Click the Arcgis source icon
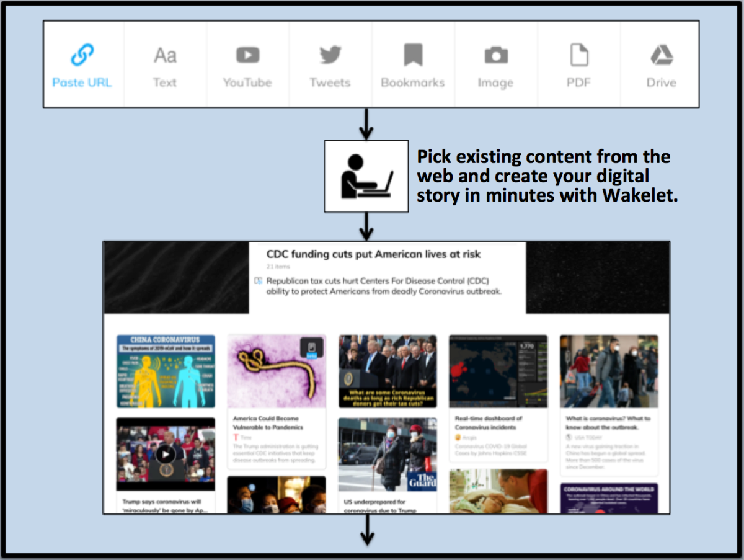The width and height of the screenshot is (744, 560). (458, 437)
